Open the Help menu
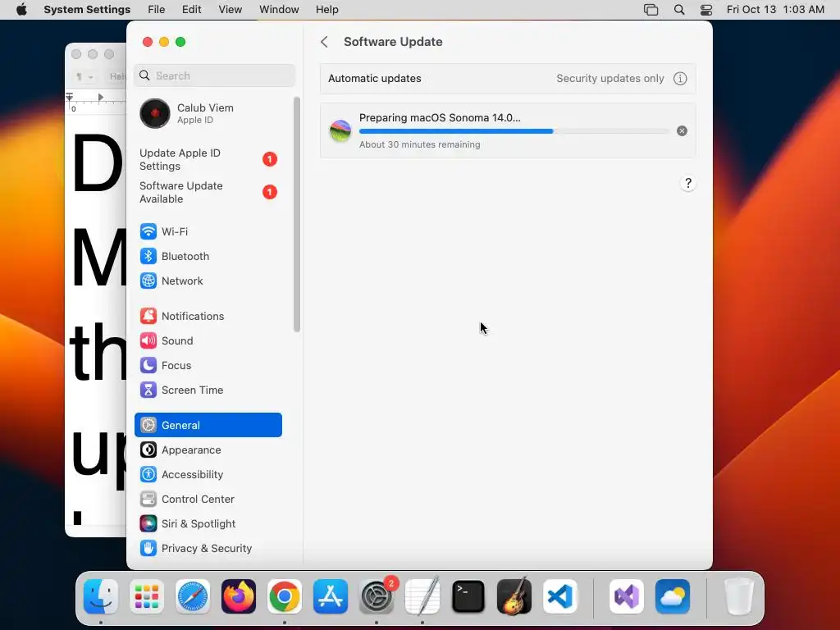The height and width of the screenshot is (630, 840). 326,10
